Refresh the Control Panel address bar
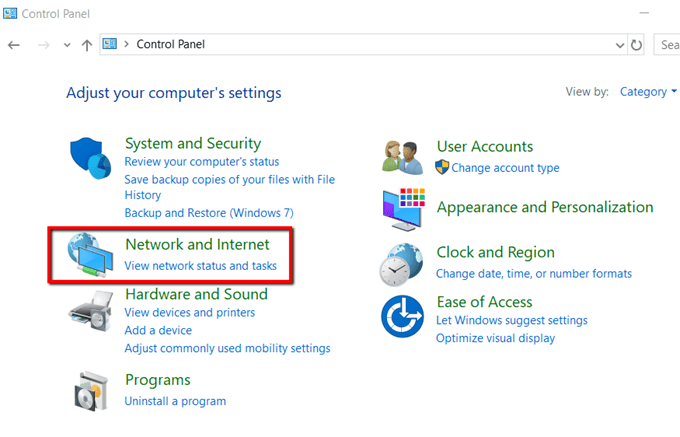The height and width of the screenshot is (437, 680). pos(637,45)
